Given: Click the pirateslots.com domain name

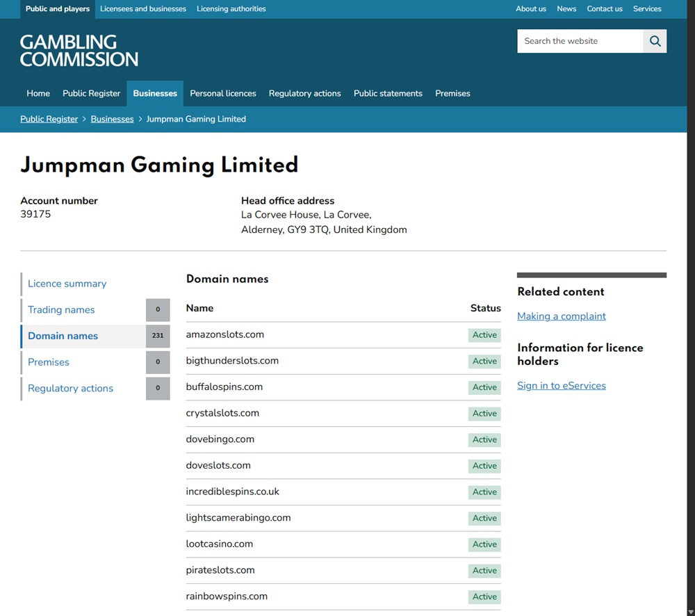Looking at the screenshot, I should point(220,570).
